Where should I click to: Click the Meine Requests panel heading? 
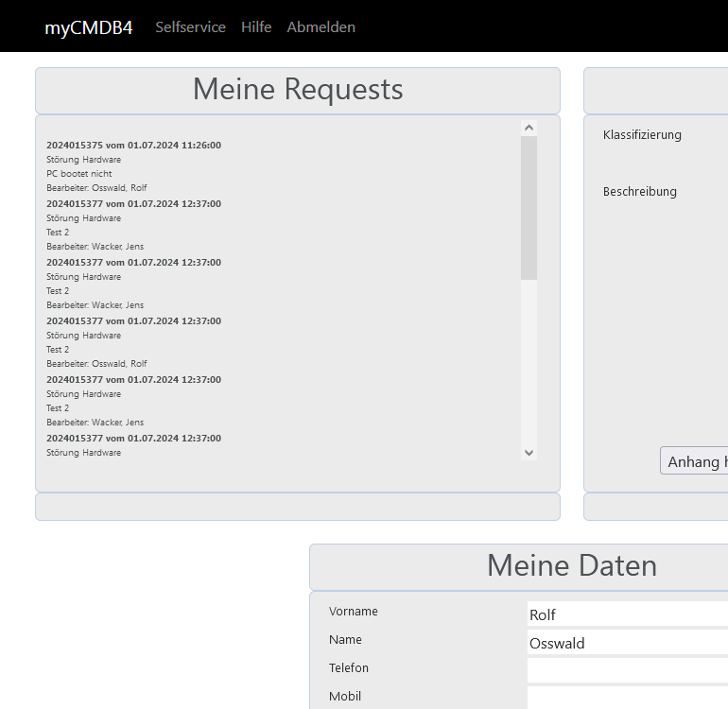pos(298,90)
